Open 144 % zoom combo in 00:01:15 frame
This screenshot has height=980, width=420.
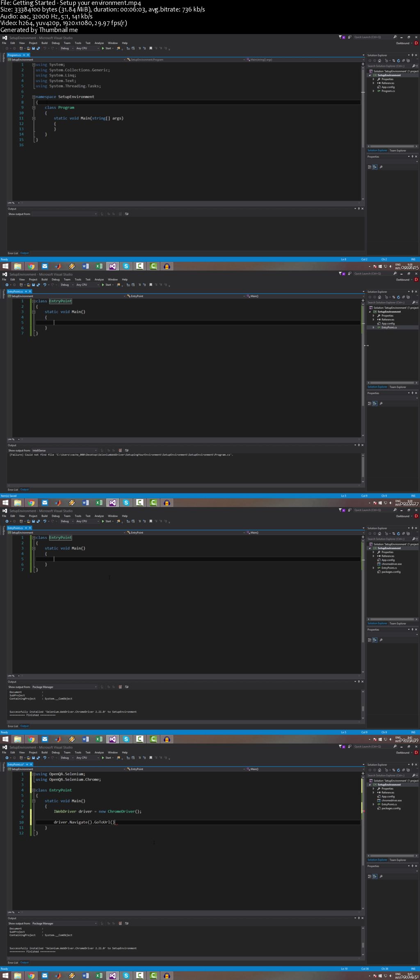coord(13,203)
